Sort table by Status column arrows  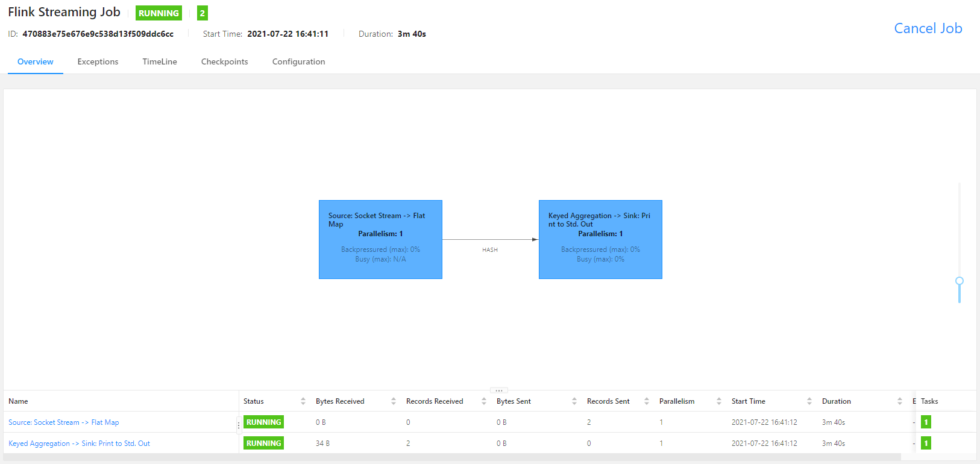click(x=303, y=401)
